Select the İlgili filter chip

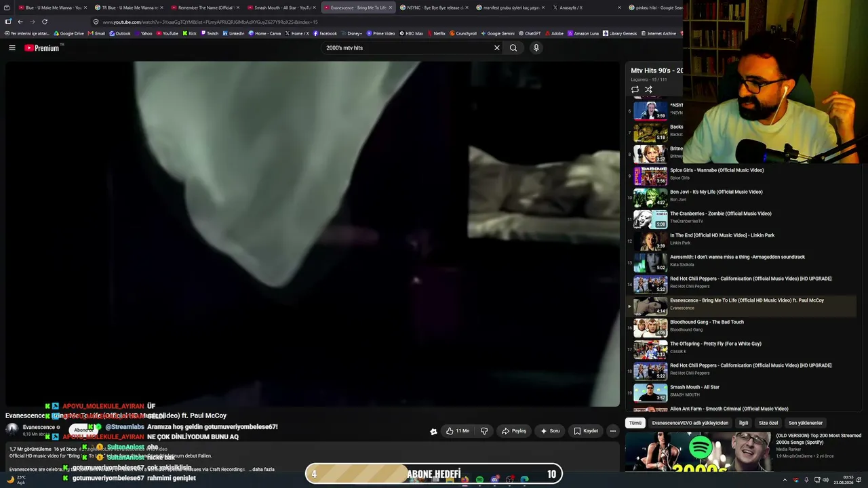[743, 423]
